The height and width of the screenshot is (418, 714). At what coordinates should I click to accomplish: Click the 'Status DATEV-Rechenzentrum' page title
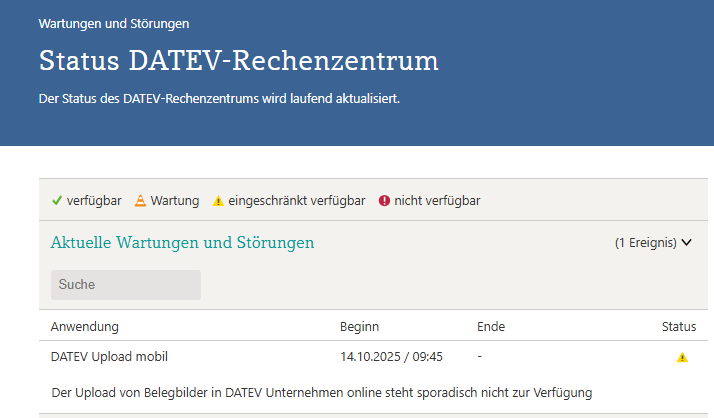click(239, 60)
